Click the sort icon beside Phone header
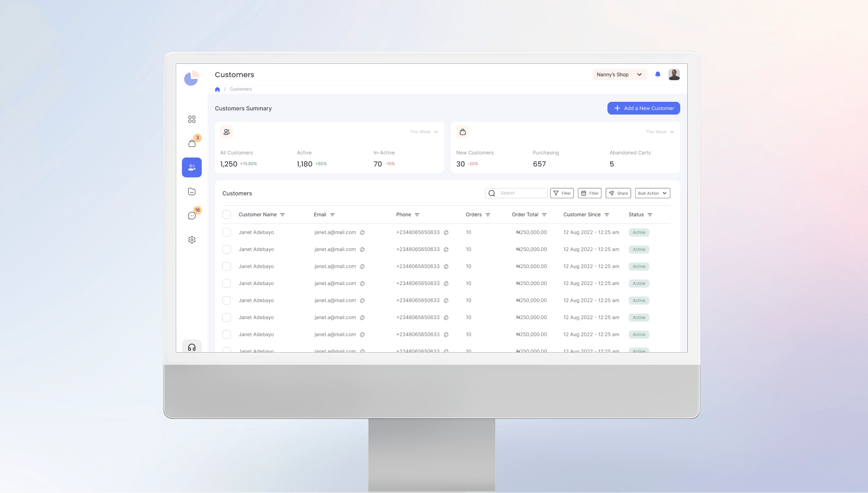 coord(417,215)
